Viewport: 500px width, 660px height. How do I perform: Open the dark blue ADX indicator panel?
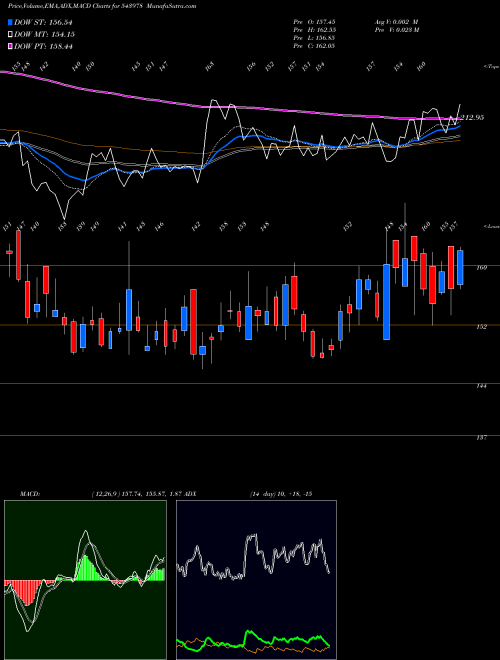coord(256,580)
